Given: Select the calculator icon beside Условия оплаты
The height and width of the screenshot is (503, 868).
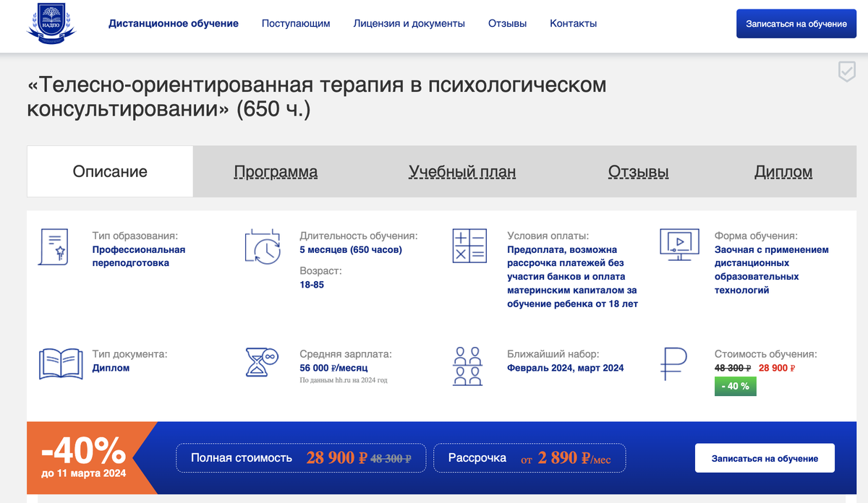Looking at the screenshot, I should (x=469, y=246).
